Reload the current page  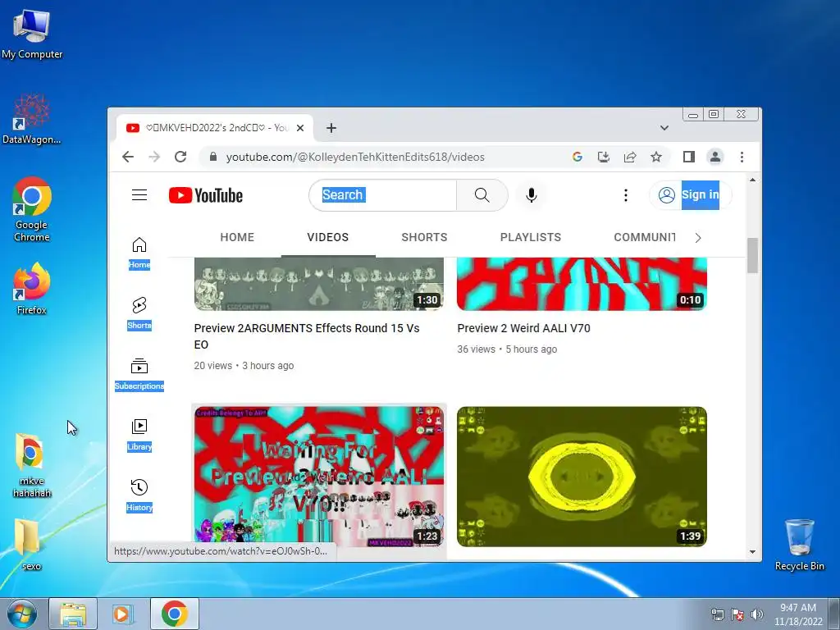coord(180,157)
